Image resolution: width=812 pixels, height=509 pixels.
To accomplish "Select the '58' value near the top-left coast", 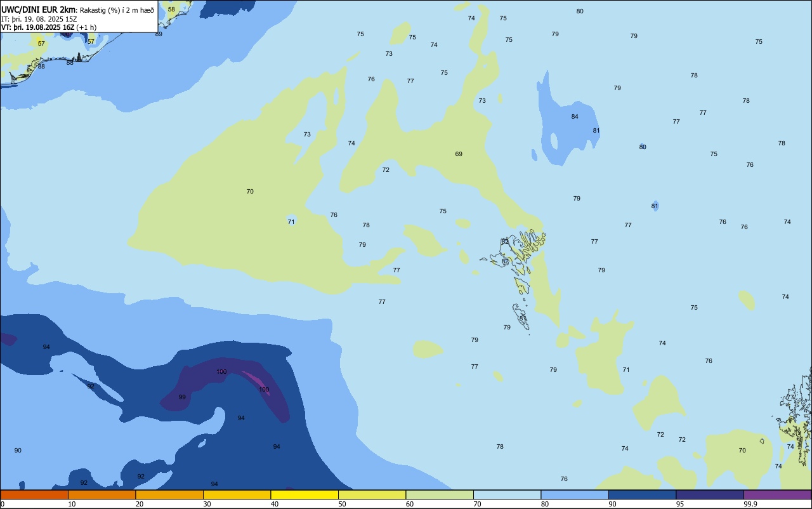I will pos(171,10).
